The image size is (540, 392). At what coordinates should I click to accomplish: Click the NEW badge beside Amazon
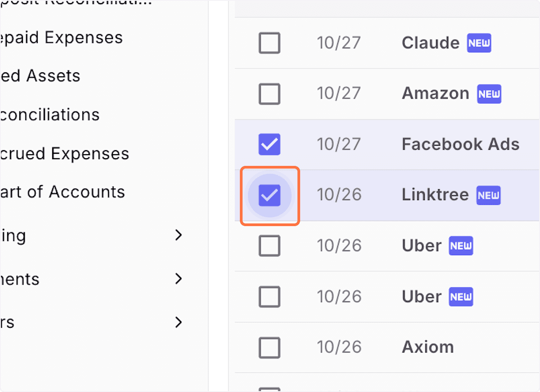click(489, 94)
